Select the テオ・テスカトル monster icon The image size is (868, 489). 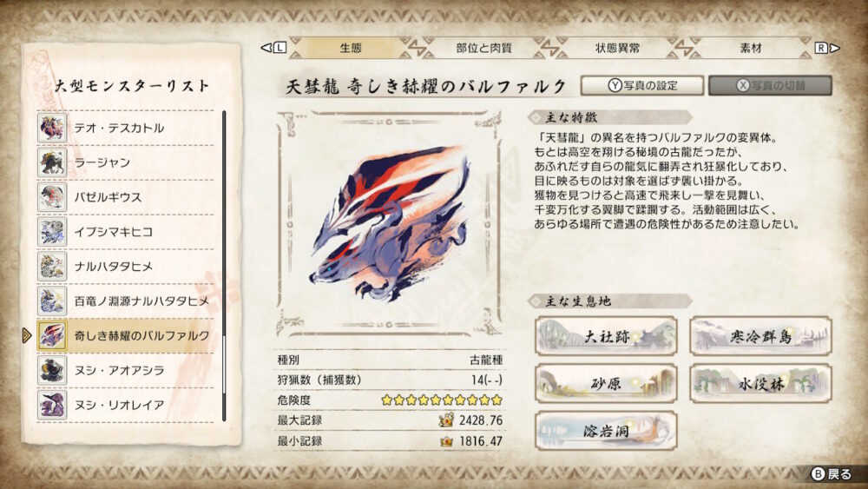pyautogui.click(x=53, y=128)
